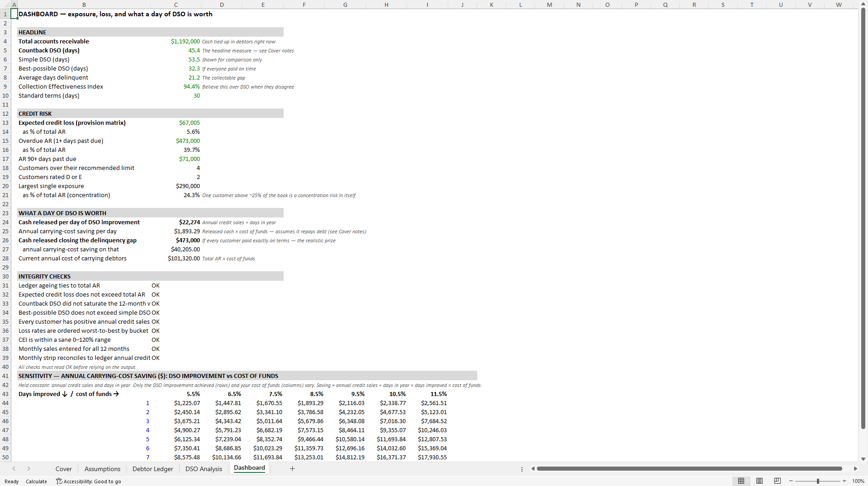
Task: Select column B header
Action: 84,5
